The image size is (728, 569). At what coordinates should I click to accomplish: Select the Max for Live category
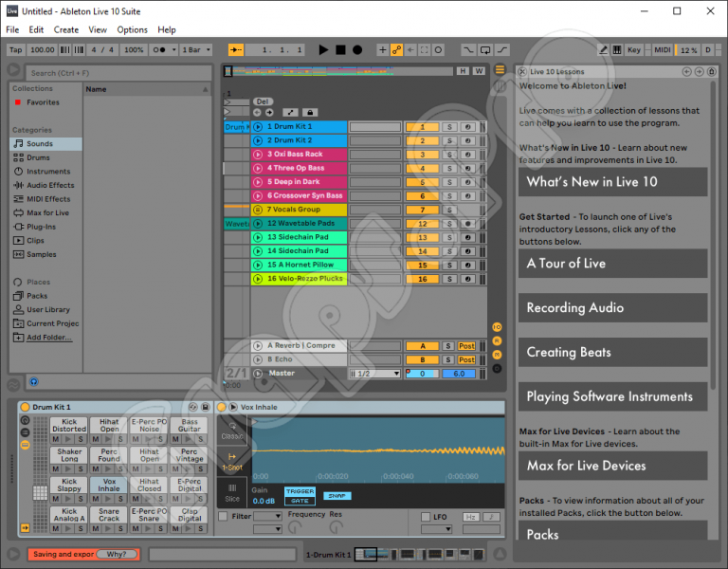[47, 212]
